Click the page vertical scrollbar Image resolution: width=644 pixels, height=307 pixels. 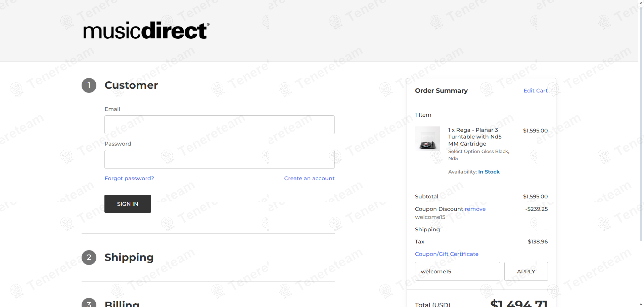[x=641, y=124]
